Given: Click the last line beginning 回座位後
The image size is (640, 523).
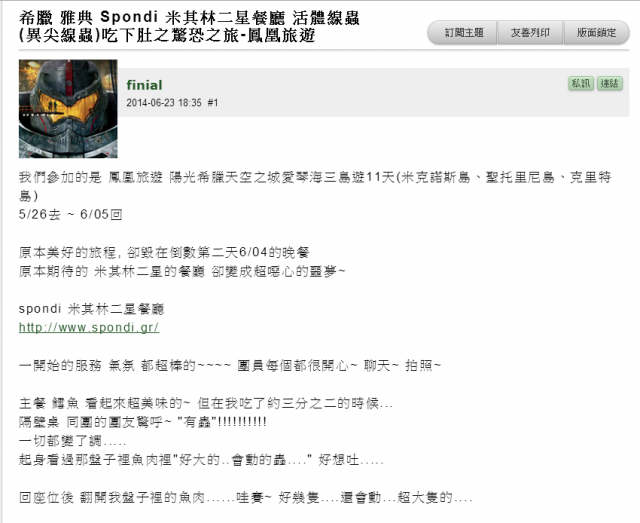Looking at the screenshot, I should [246, 498].
